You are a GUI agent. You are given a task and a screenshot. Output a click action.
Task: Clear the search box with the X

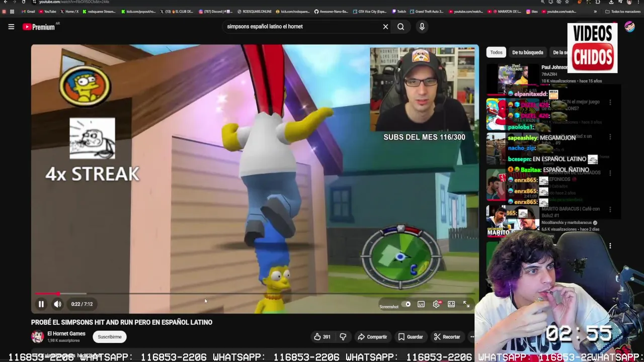coord(385,27)
